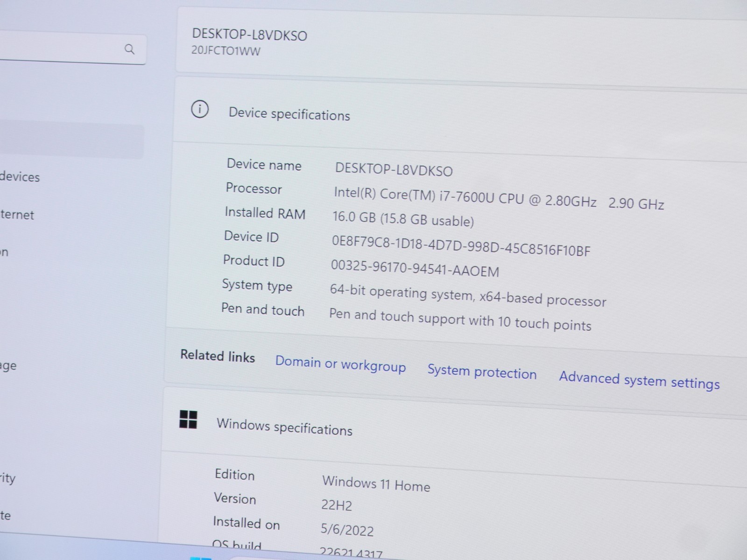Click the "Installed on" label
This screenshot has width=747, height=560.
click(247, 523)
